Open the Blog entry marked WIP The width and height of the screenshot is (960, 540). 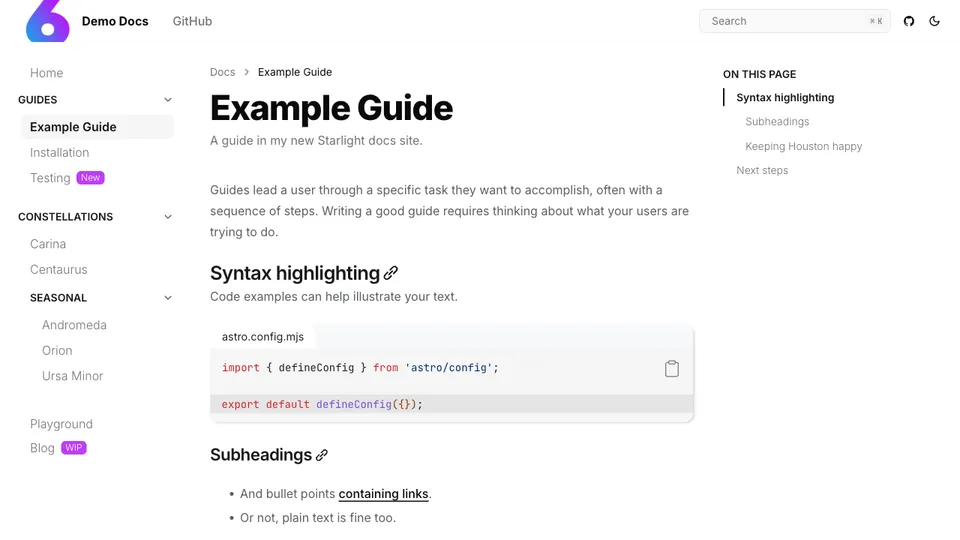(x=42, y=448)
